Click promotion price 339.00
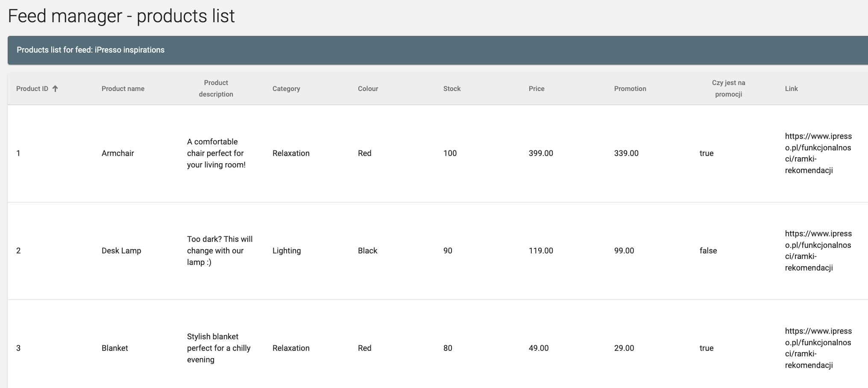Viewport: 868px width, 388px height. pos(626,153)
